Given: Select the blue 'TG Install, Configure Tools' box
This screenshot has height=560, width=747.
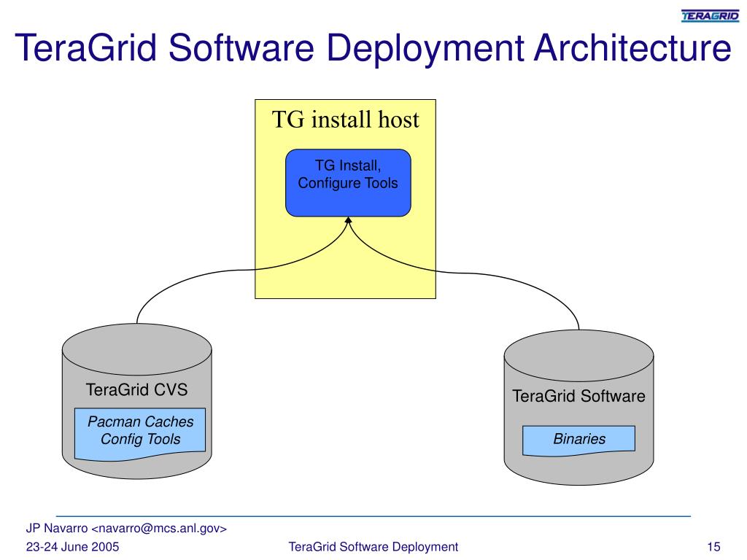Looking at the screenshot, I should [x=348, y=183].
